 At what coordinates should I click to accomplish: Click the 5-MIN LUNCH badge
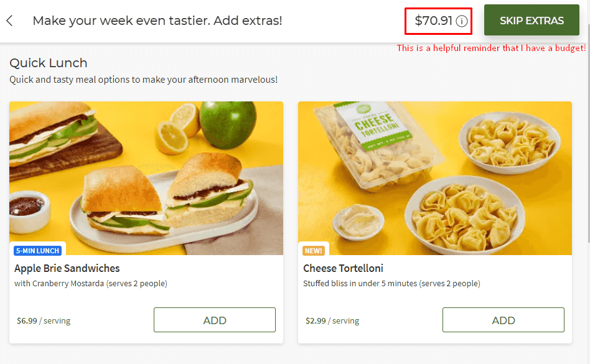pos(37,250)
